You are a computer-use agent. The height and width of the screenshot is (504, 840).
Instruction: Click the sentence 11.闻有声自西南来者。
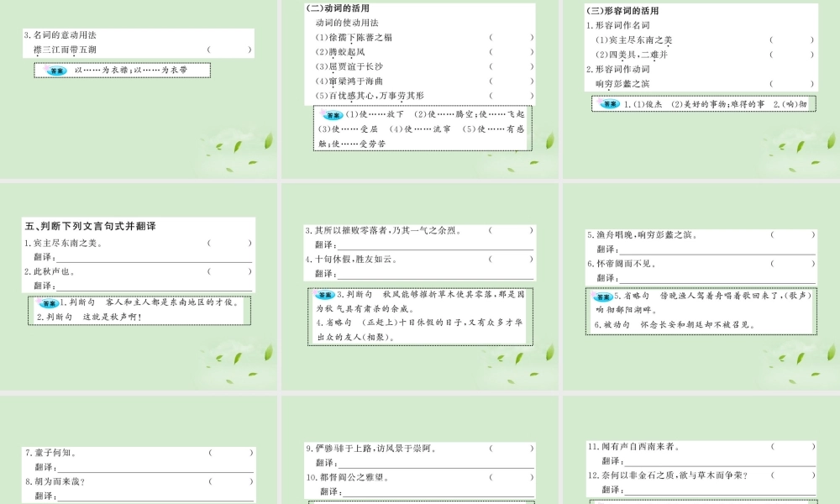(x=634, y=446)
